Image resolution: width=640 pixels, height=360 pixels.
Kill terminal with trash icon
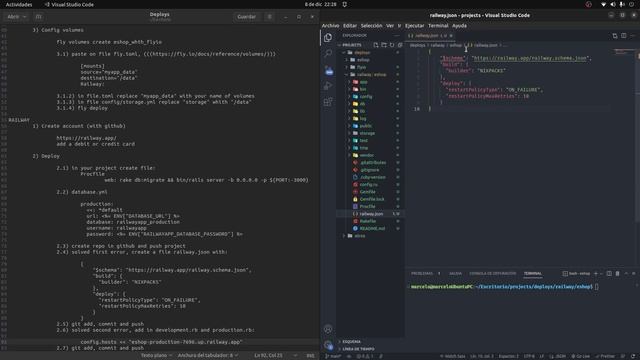(x=618, y=273)
